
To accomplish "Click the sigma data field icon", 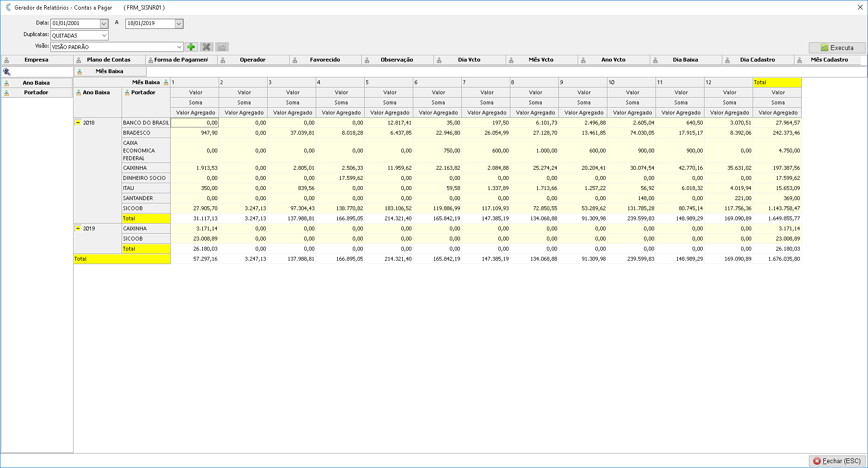I will coord(7,71).
